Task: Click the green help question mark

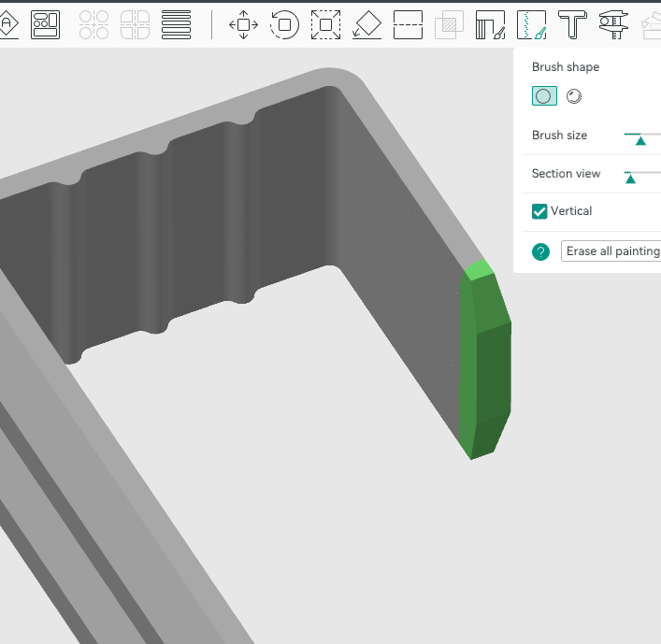Action: point(540,251)
